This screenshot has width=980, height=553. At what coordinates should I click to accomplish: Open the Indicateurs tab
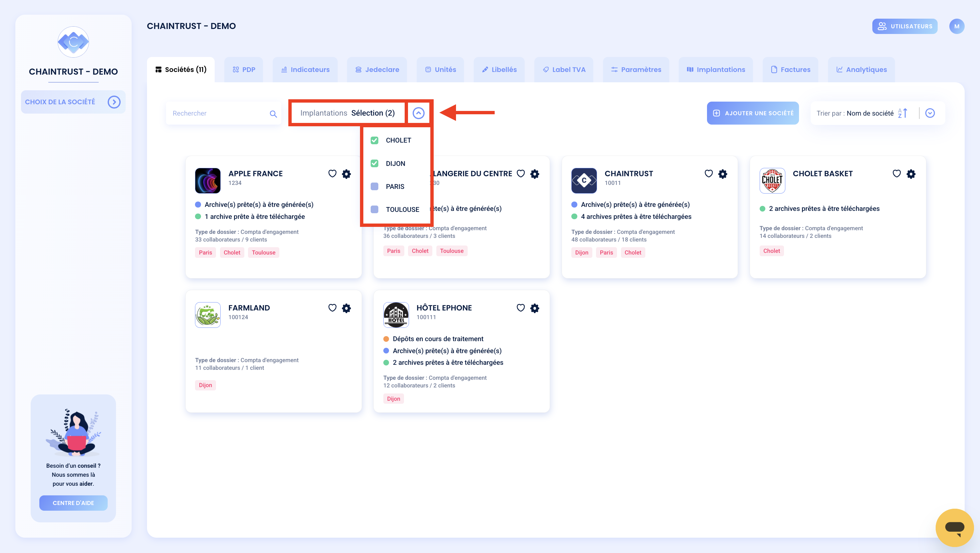point(305,70)
